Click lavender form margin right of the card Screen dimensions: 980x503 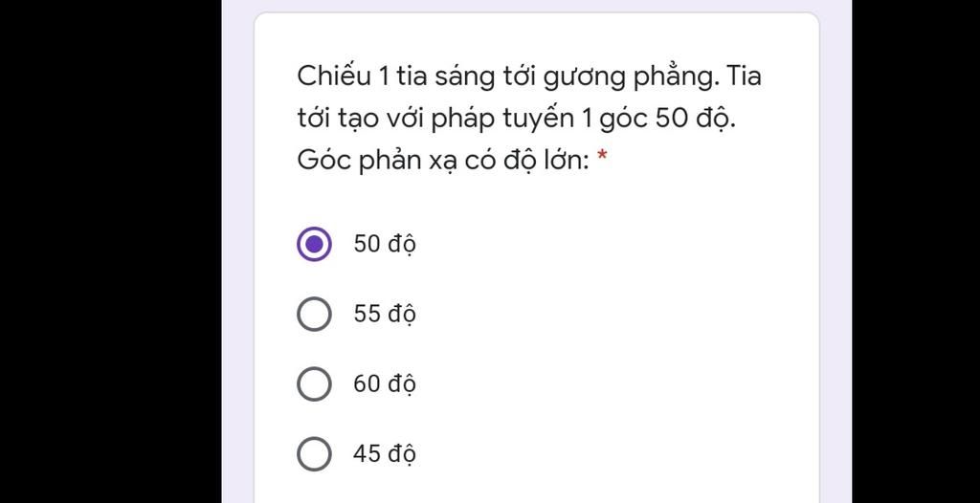(835, 250)
